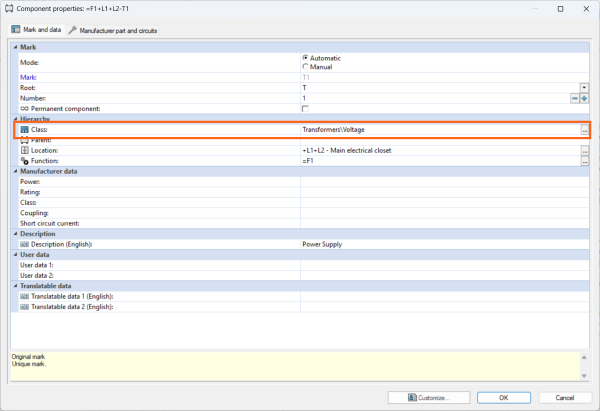Viewport: 600px width, 411px height.
Task: Click Description (English) translation icon
Action: 24,244
